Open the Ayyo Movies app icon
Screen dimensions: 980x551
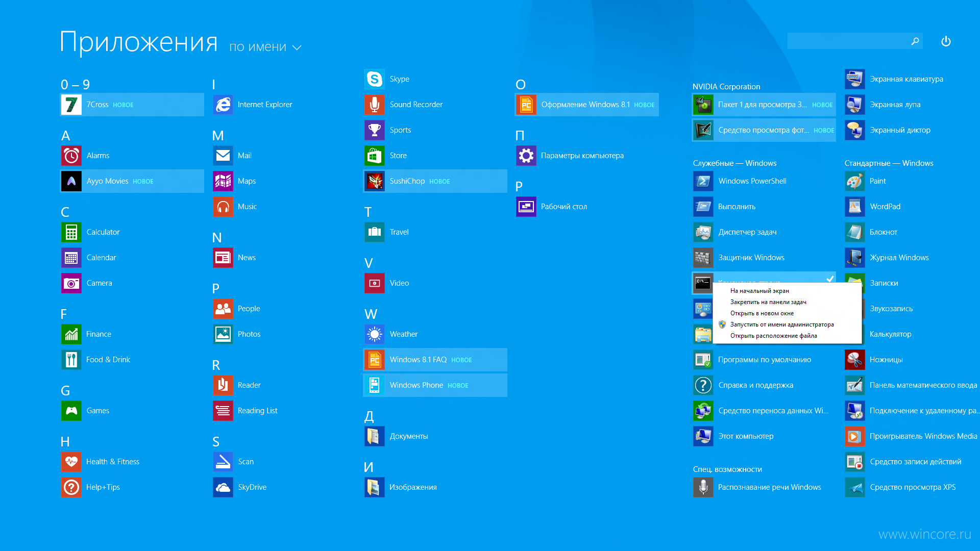coord(71,181)
